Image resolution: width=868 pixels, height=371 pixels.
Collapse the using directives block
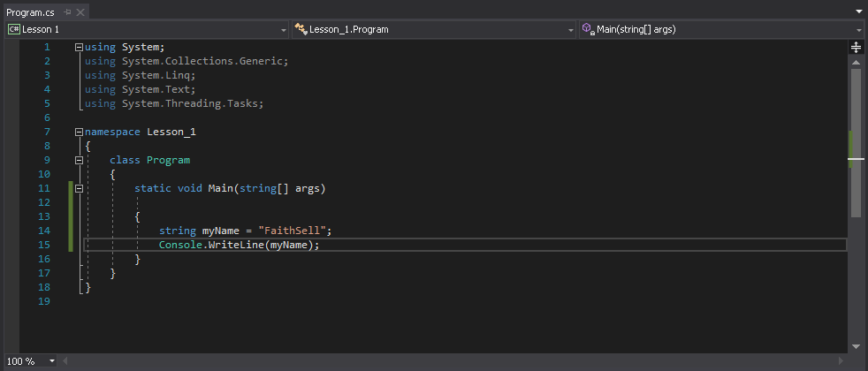(x=80, y=47)
